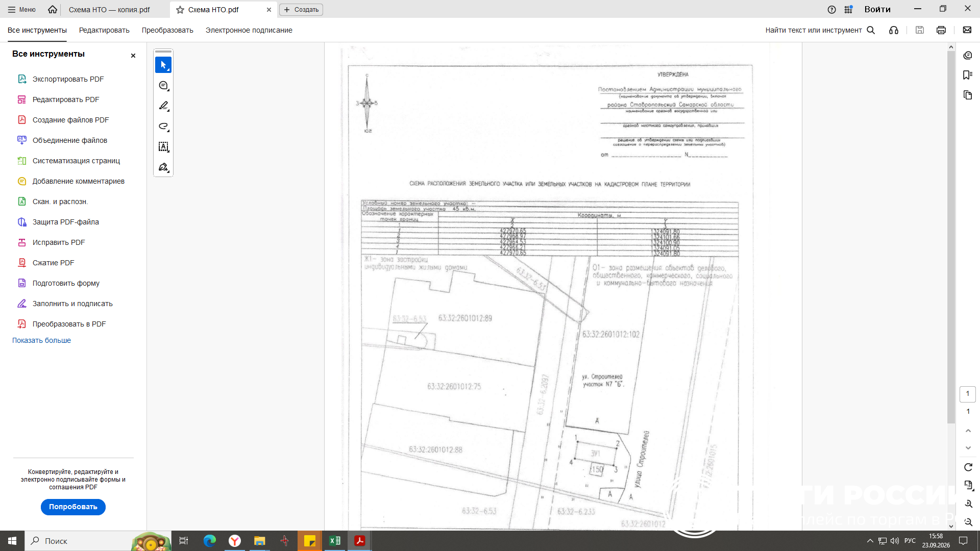Click the Создать new tab button
Viewport: 980px width, 551px height.
tap(301, 10)
